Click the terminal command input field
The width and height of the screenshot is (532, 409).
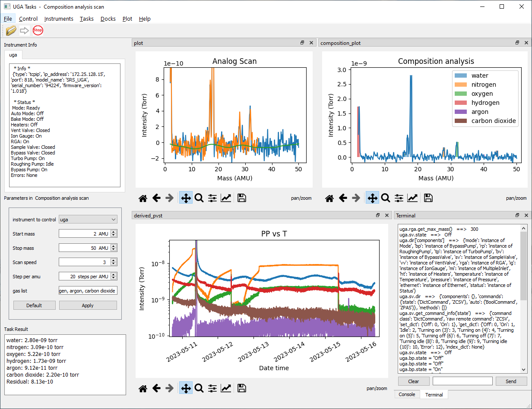click(462, 381)
